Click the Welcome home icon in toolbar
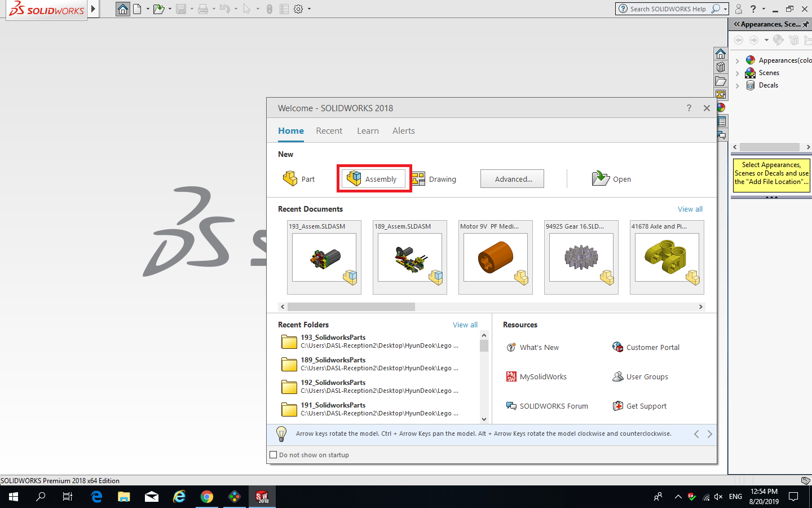 [x=123, y=9]
